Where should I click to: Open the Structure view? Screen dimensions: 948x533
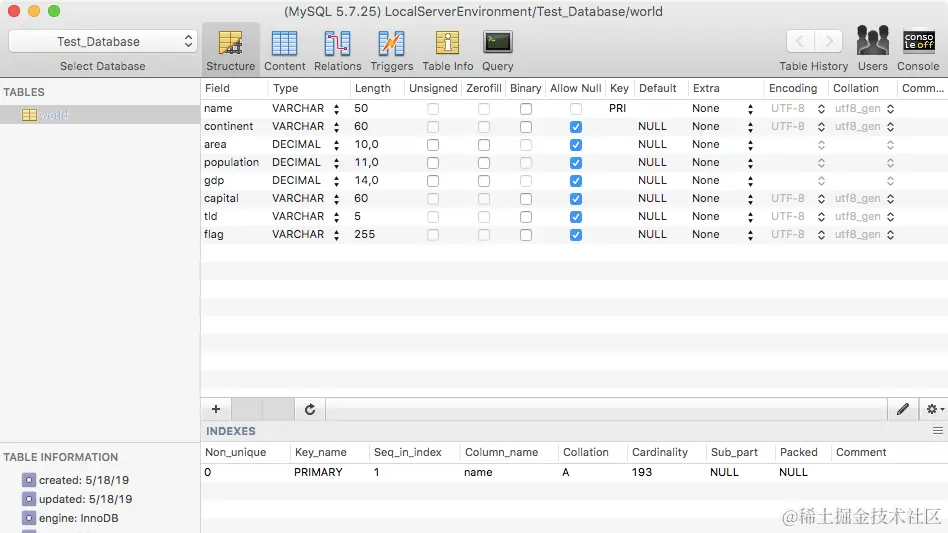coord(230,50)
